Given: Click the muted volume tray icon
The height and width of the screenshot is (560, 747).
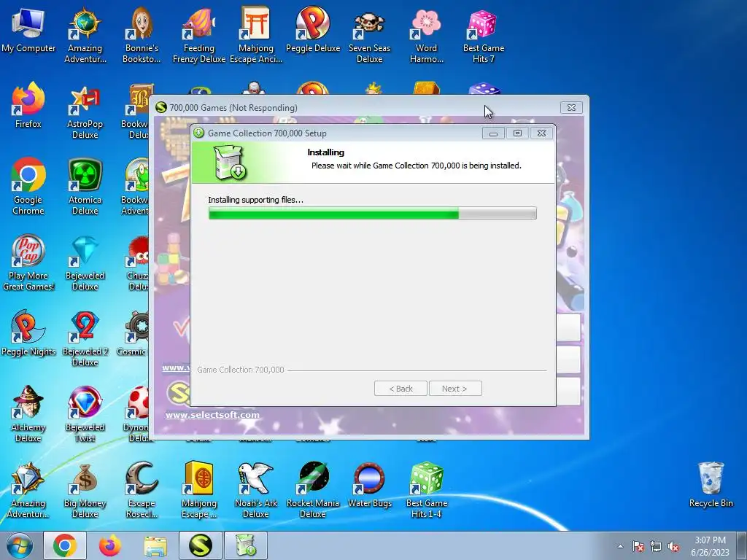Looking at the screenshot, I should click(x=673, y=546).
